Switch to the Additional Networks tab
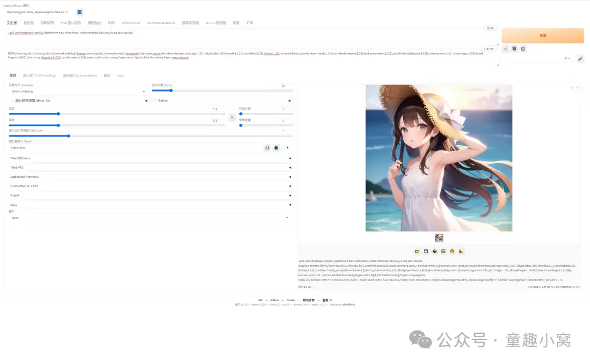This screenshot has height=364, width=590. 161,23
